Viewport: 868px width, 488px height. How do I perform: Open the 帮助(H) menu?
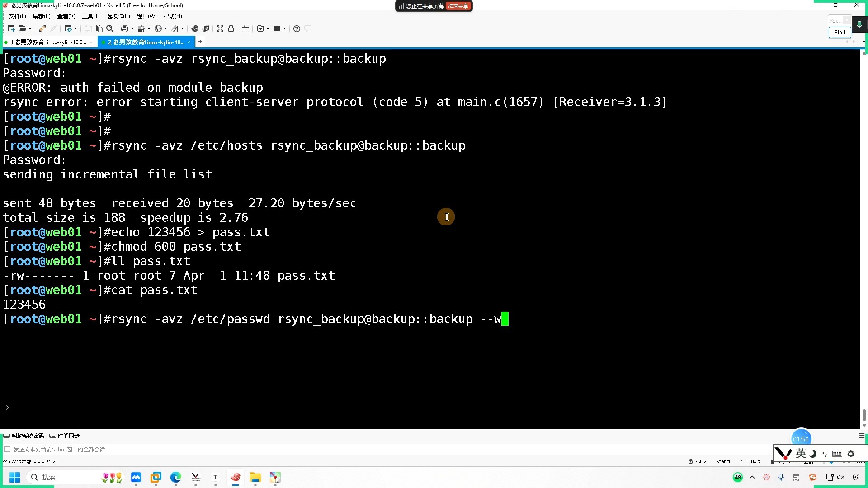click(x=172, y=16)
